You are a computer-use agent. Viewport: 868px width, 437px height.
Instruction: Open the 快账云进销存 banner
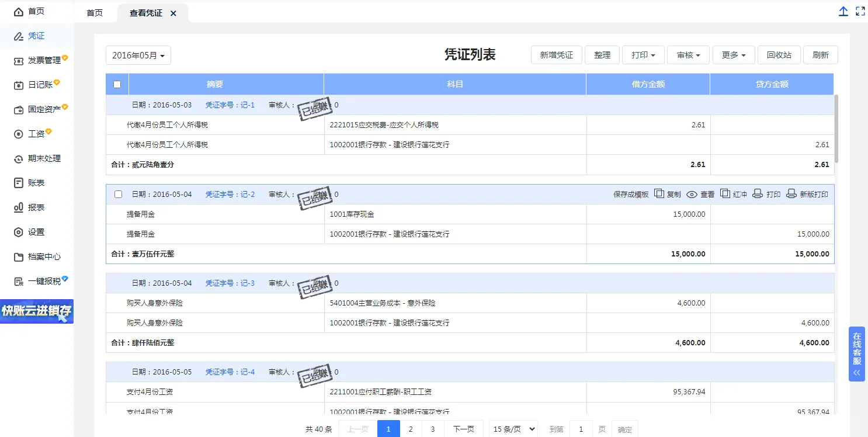[x=37, y=311]
